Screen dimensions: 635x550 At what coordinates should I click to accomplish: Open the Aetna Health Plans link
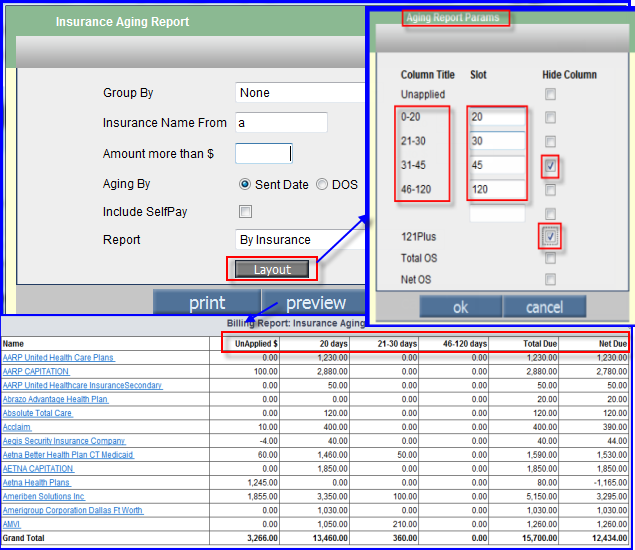pos(36,482)
